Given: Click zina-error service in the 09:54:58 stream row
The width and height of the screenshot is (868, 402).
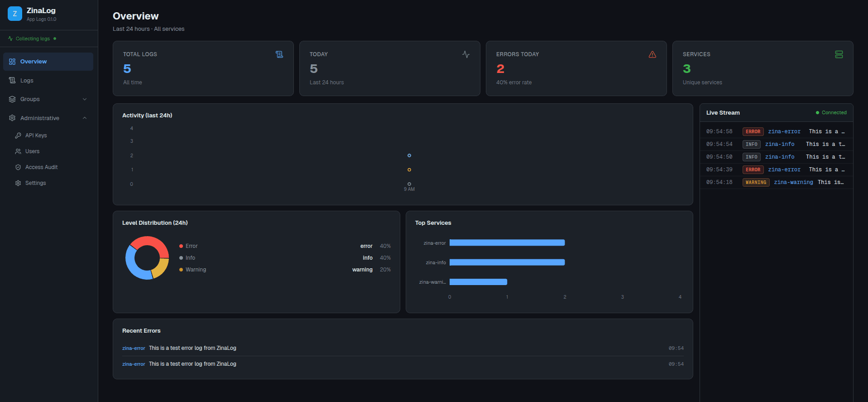Looking at the screenshot, I should (x=784, y=131).
